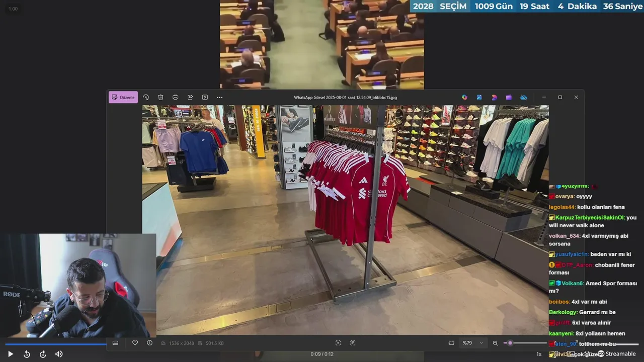
Task: Click the Streamable logo link
Action: click(x=617, y=354)
